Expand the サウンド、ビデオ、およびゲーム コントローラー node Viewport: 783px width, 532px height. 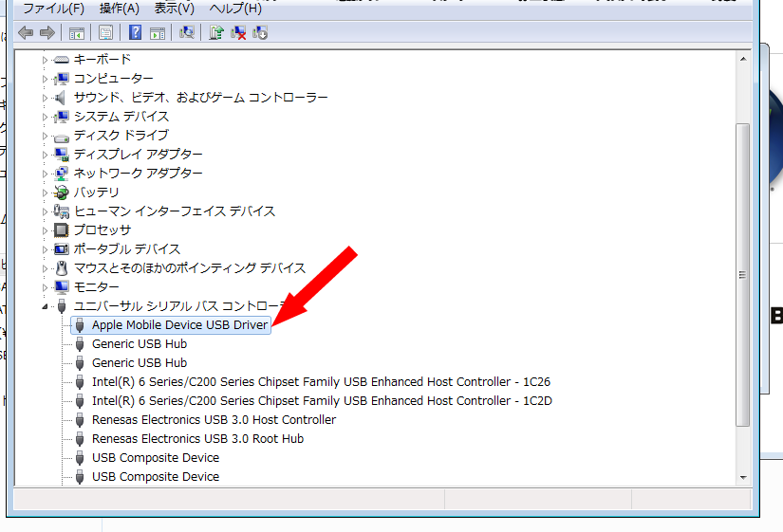(x=45, y=98)
